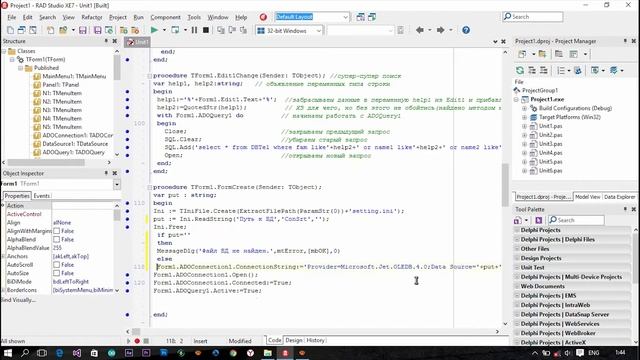Image resolution: width=640 pixels, height=360 pixels.
Task: Toggle the AutoSize checkbox
Action: (57, 273)
